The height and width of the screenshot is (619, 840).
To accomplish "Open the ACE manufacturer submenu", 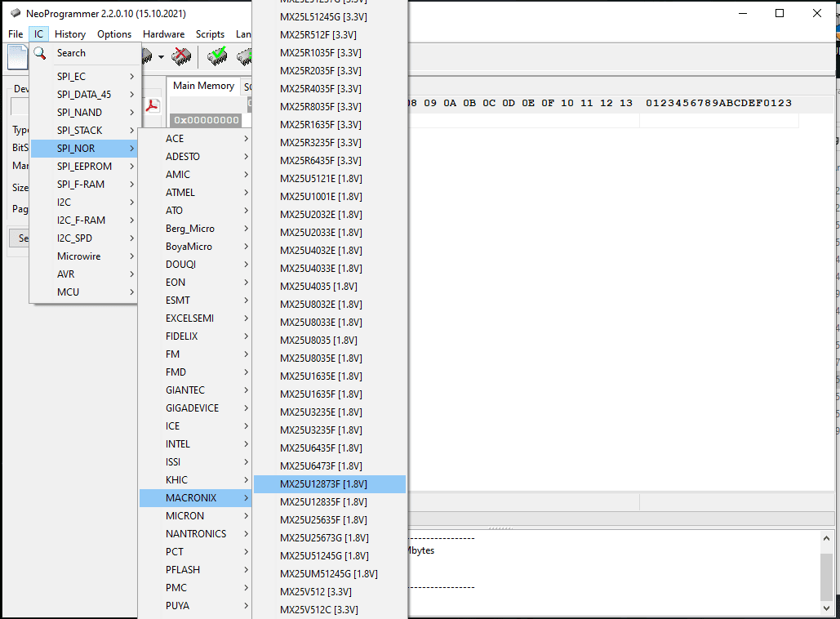I will [196, 138].
